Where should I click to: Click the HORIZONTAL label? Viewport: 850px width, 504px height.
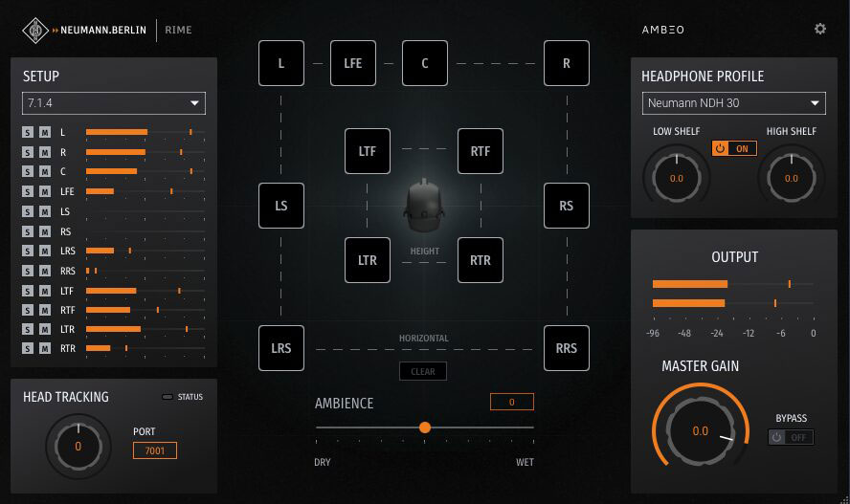click(x=424, y=339)
